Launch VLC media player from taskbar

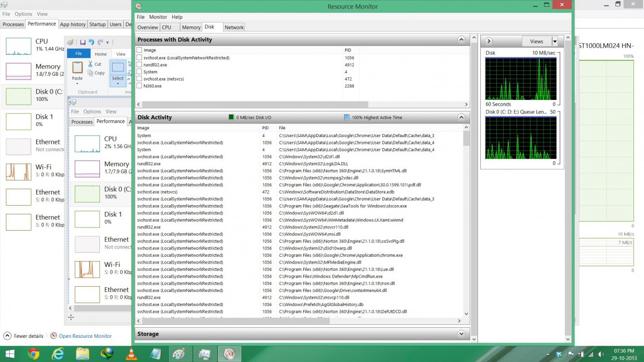(x=131, y=354)
